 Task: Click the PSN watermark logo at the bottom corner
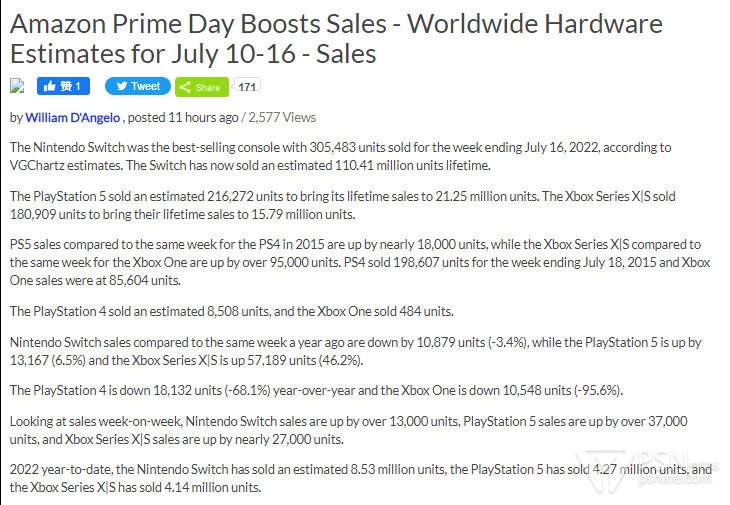645,468
